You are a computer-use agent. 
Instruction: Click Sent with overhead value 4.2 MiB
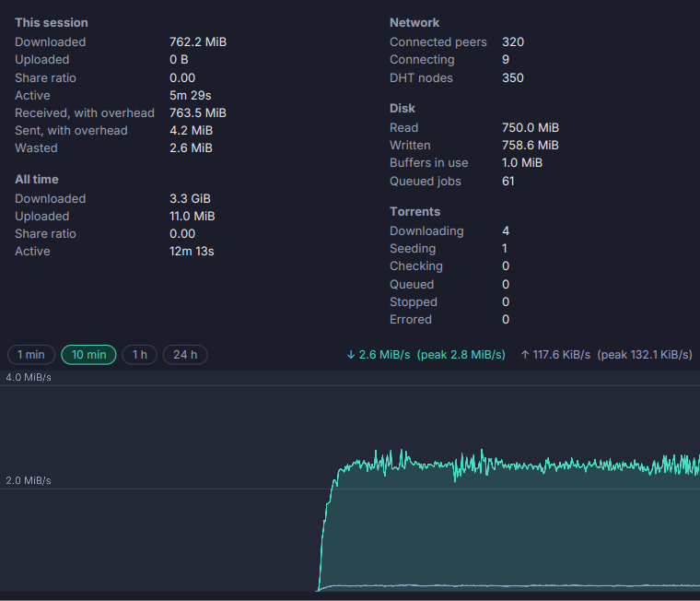(191, 131)
